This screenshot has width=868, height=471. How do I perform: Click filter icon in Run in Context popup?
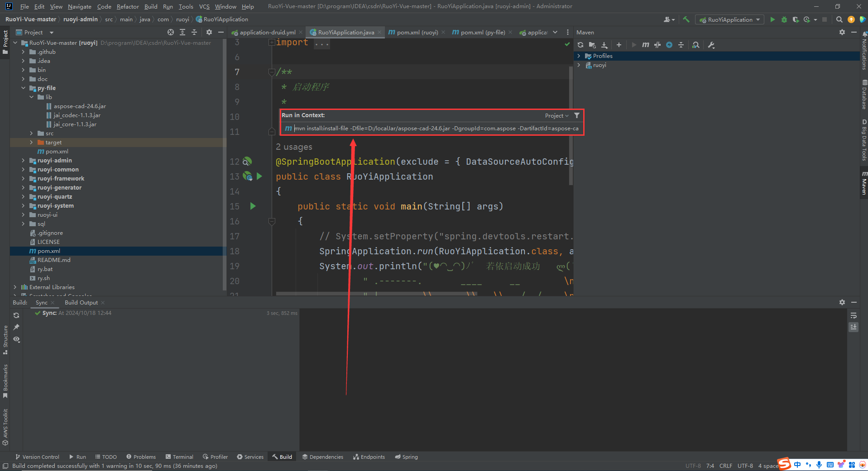(x=577, y=115)
